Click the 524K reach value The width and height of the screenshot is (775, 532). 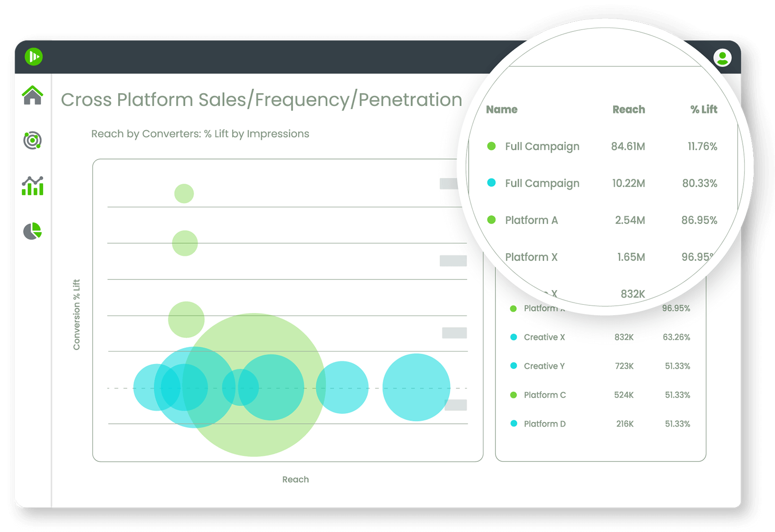[x=624, y=395]
